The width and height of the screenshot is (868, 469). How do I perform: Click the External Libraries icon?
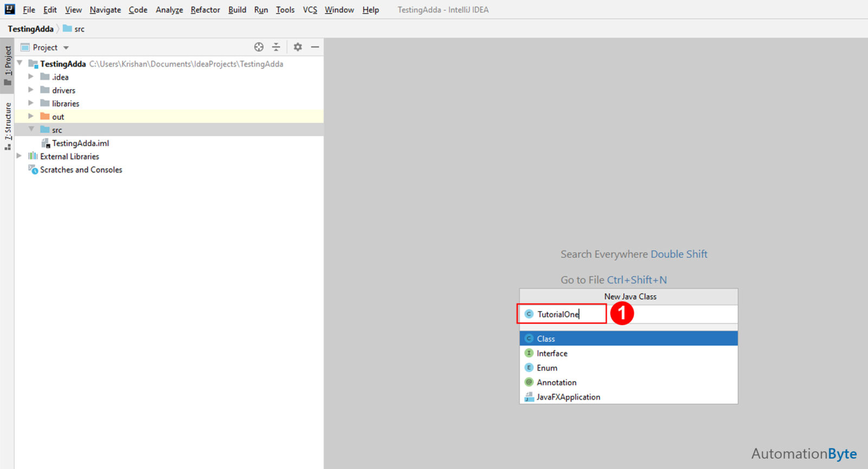33,156
